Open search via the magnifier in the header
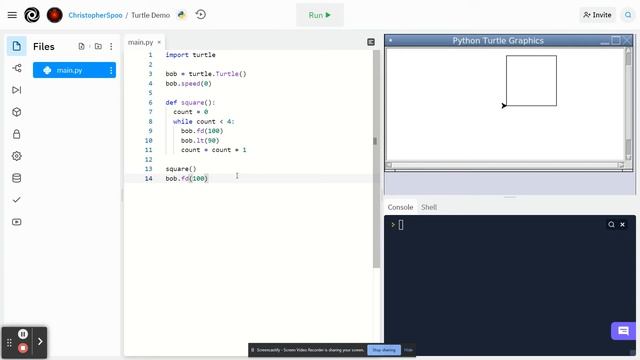Image resolution: width=640 pixels, height=360 pixels. (x=628, y=15)
